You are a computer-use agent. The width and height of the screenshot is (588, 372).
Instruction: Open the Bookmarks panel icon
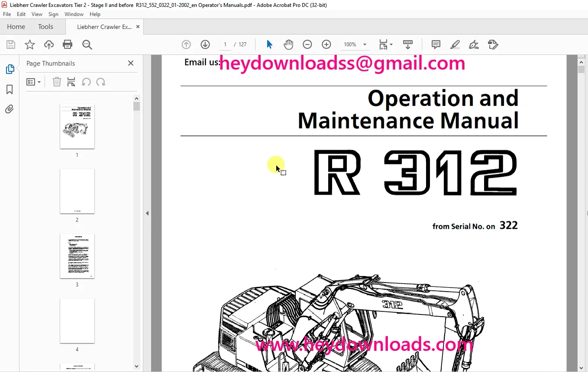(10, 90)
